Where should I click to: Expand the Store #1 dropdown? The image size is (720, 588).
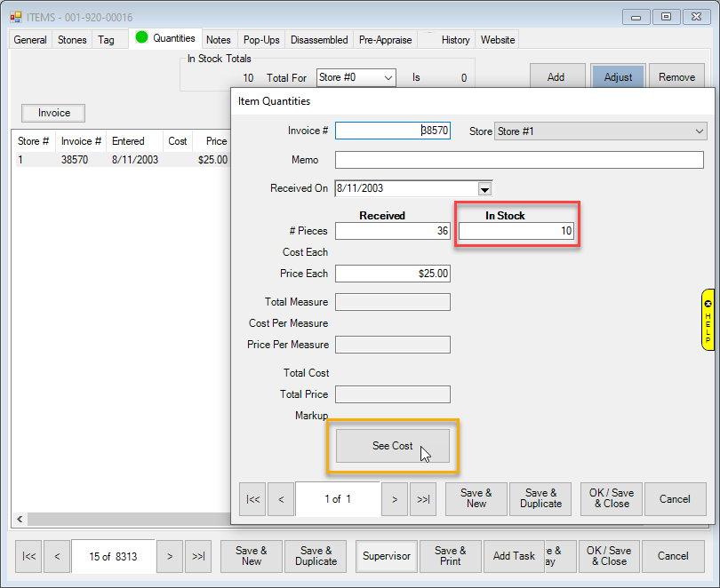pos(698,131)
